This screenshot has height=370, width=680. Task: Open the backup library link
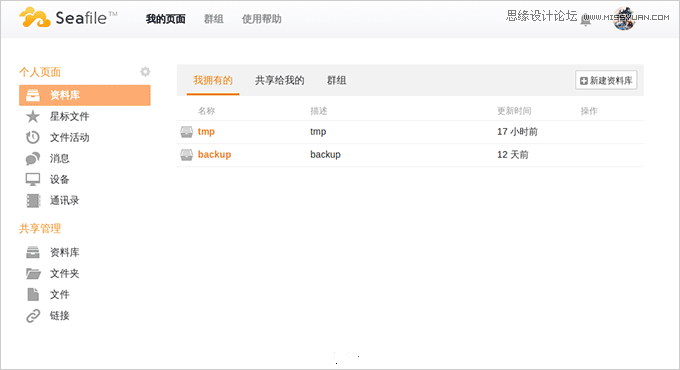click(x=214, y=154)
